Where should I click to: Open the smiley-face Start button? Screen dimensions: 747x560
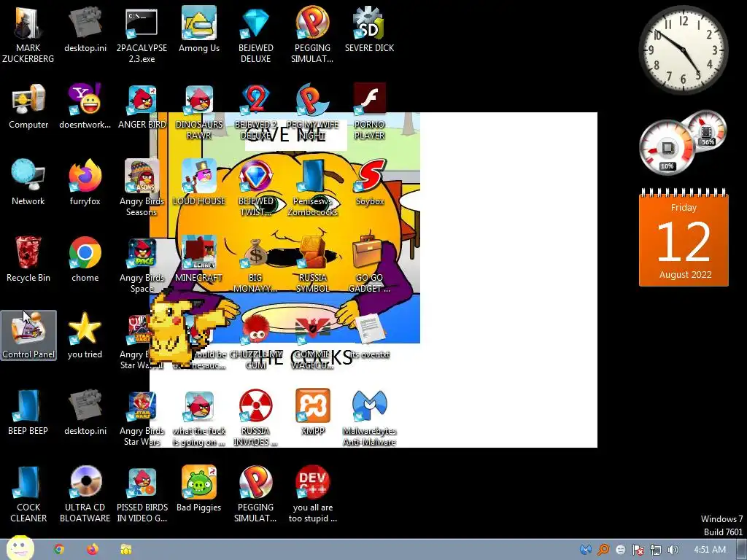(20, 548)
